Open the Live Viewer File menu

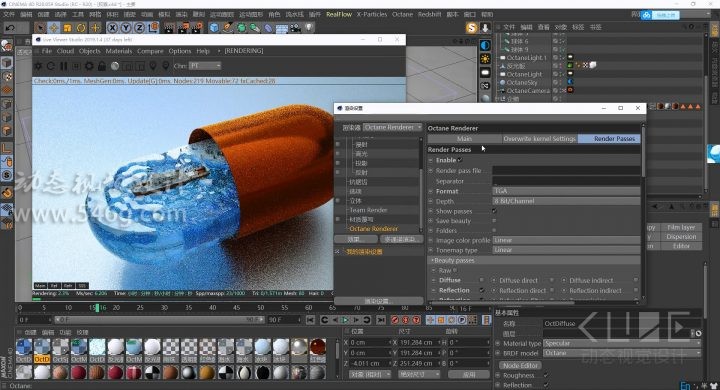(47, 51)
